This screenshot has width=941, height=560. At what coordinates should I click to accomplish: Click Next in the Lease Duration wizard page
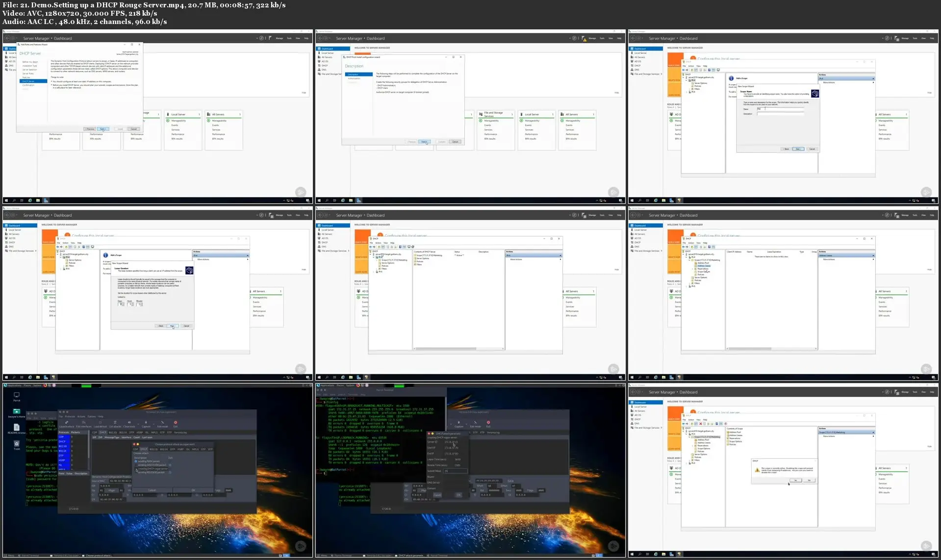tap(173, 326)
